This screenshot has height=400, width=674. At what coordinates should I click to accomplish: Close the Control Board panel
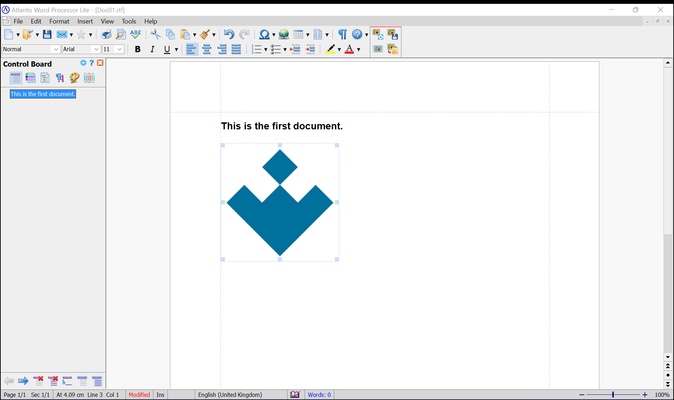click(x=100, y=63)
